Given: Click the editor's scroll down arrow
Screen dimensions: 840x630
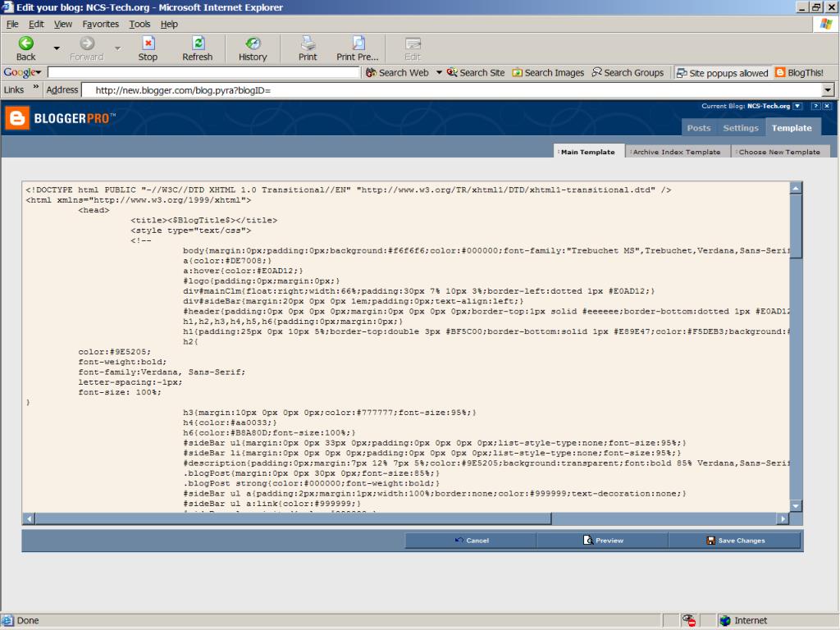Looking at the screenshot, I should 796,506.
